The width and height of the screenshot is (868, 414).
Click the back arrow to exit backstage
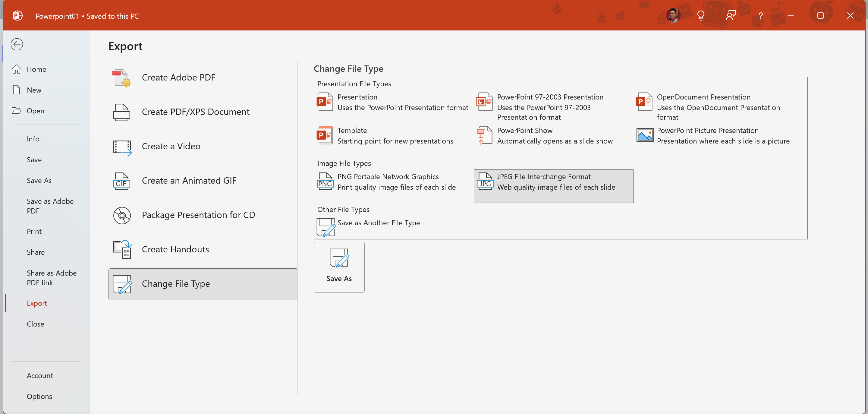coord(17,44)
